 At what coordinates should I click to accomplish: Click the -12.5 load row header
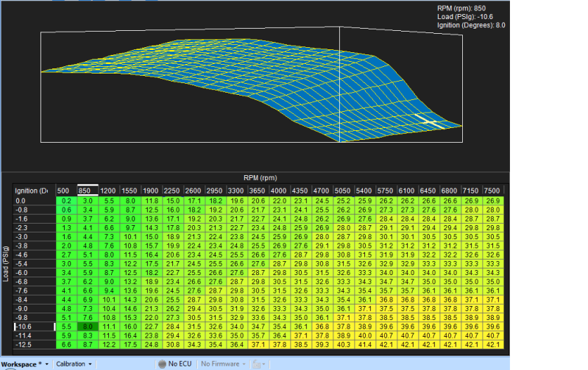coord(24,344)
